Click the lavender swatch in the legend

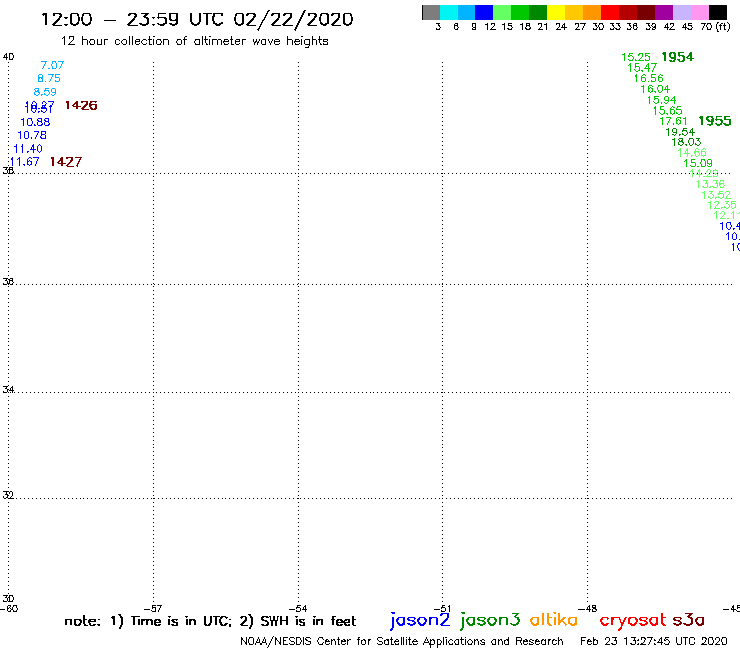point(682,12)
